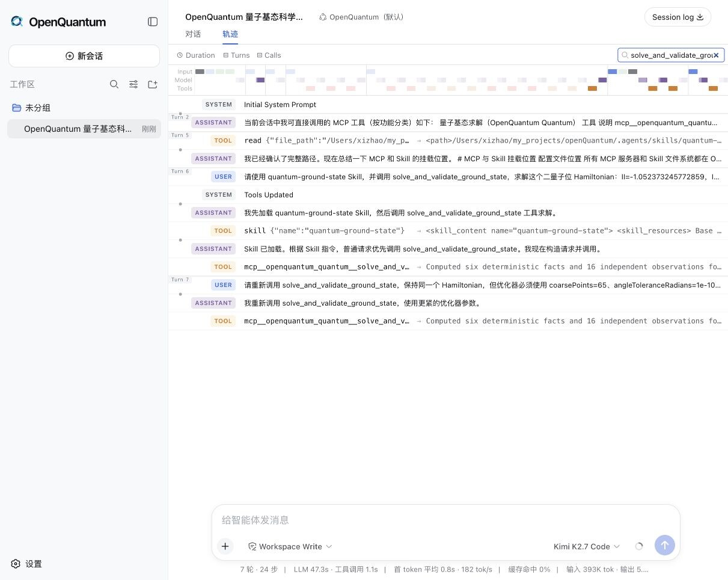The width and height of the screenshot is (728, 580).
Task: Select the Duration view option
Action: [196, 55]
